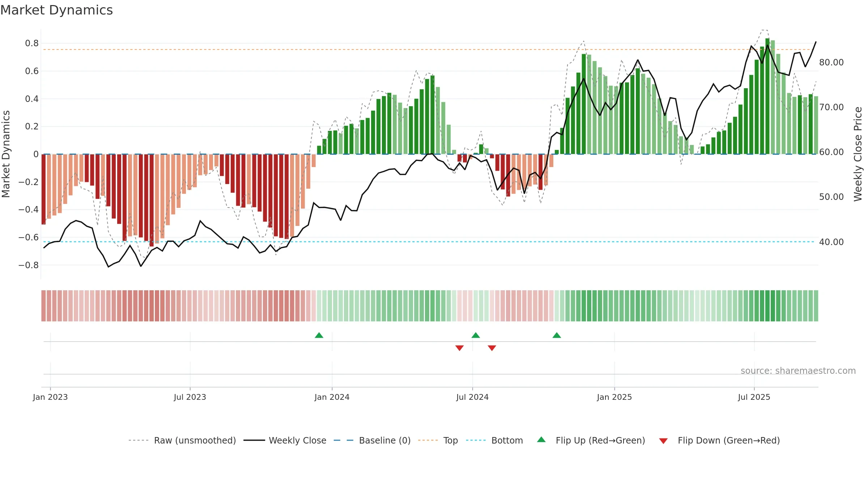Image resolution: width=868 pixels, height=488 pixels.
Task: Click the solid black Weekly Close legend line
Action: (254, 440)
